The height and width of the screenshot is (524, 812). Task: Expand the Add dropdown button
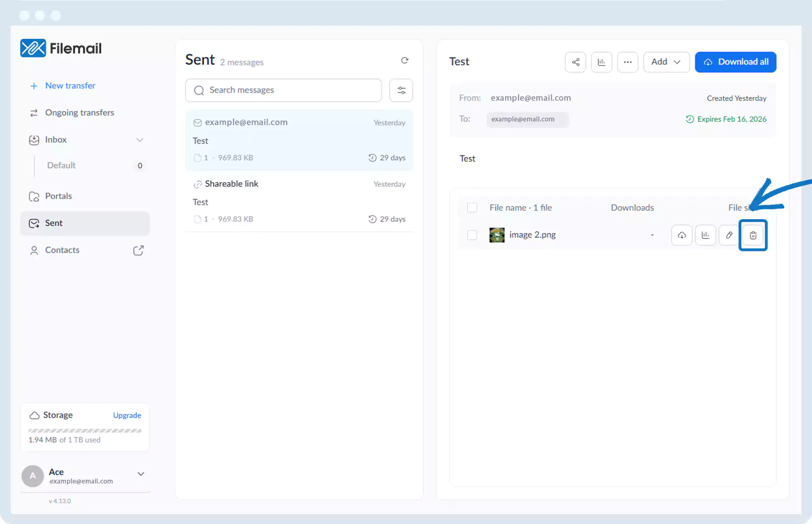(x=666, y=62)
